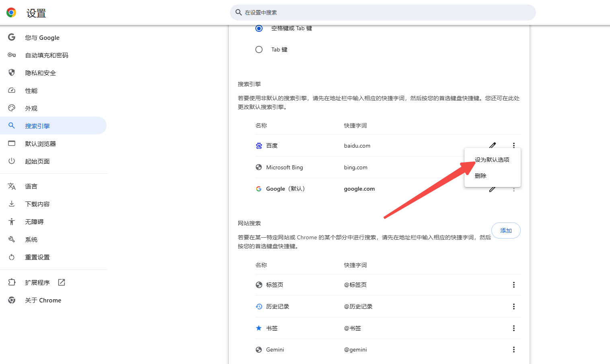Viewport: 610px width, 364px height.
Task: Choose 设为默认选项 from the popup menu
Action: [x=492, y=160]
